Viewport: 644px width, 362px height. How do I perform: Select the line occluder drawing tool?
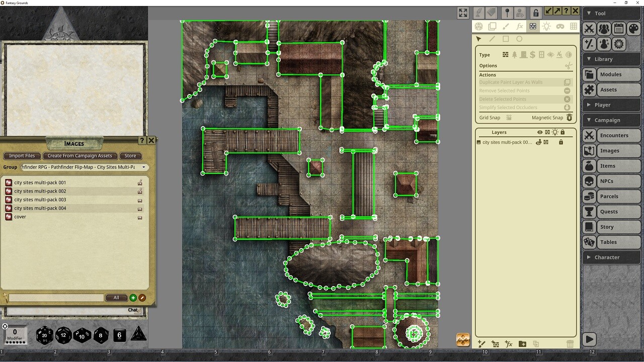point(492,39)
